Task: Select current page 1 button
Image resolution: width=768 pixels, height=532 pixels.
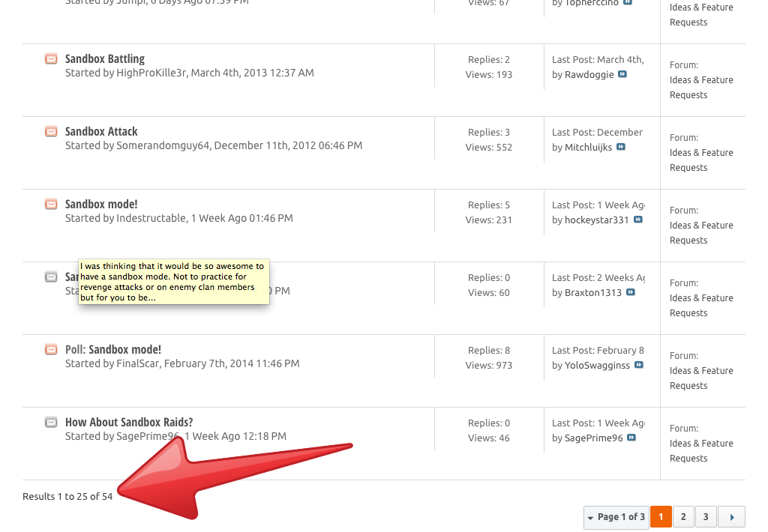Action: click(661, 517)
